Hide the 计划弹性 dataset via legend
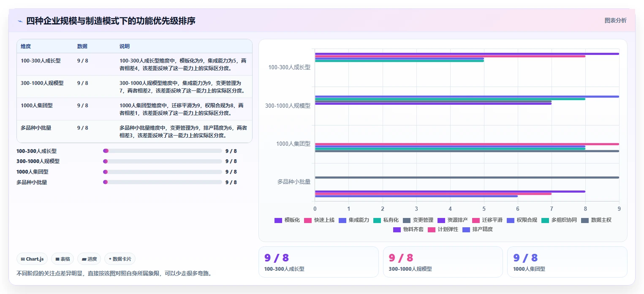644x294 pixels. (x=443, y=229)
